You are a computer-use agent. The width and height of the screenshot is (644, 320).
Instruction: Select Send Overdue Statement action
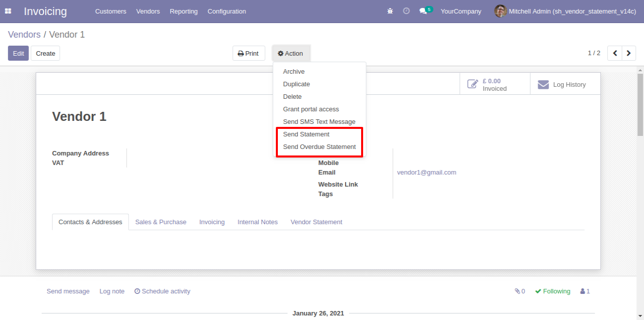[319, 147]
